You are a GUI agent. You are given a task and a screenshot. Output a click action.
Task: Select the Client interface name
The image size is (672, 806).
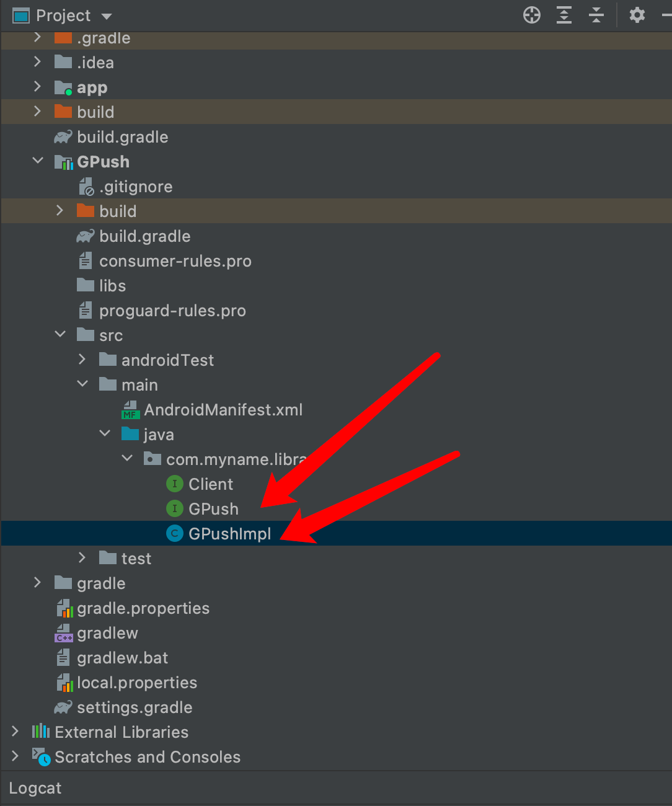point(211,484)
